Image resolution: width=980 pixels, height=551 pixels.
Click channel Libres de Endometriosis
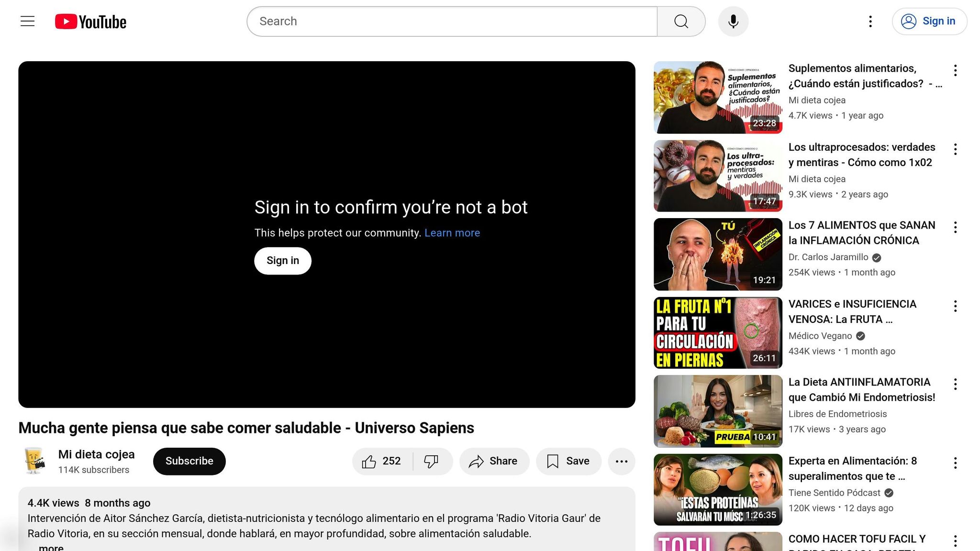click(837, 414)
